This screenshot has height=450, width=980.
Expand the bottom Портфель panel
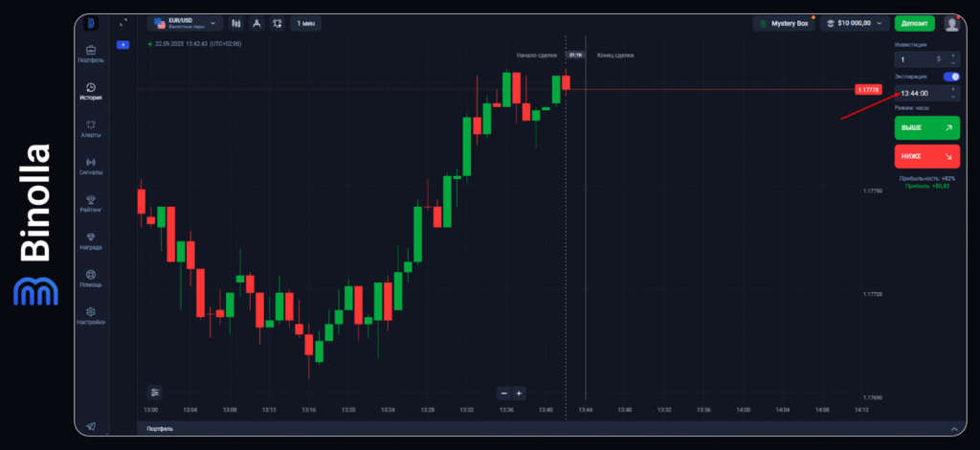pos(953,429)
